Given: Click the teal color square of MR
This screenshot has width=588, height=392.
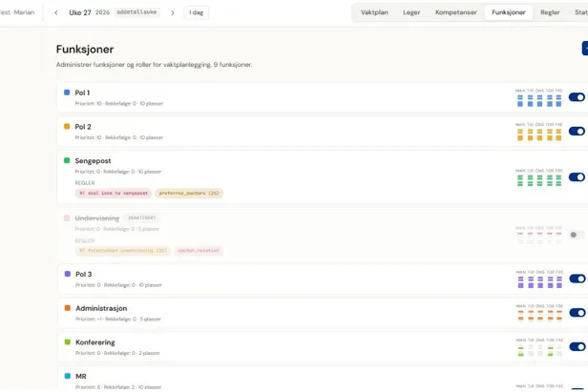Looking at the screenshot, I should [x=68, y=376].
